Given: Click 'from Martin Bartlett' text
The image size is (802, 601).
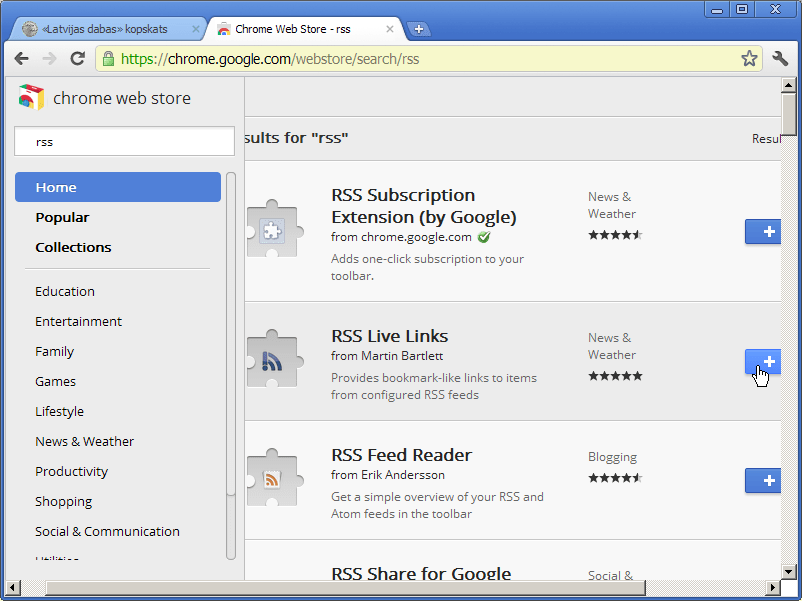Looking at the screenshot, I should coord(387,356).
